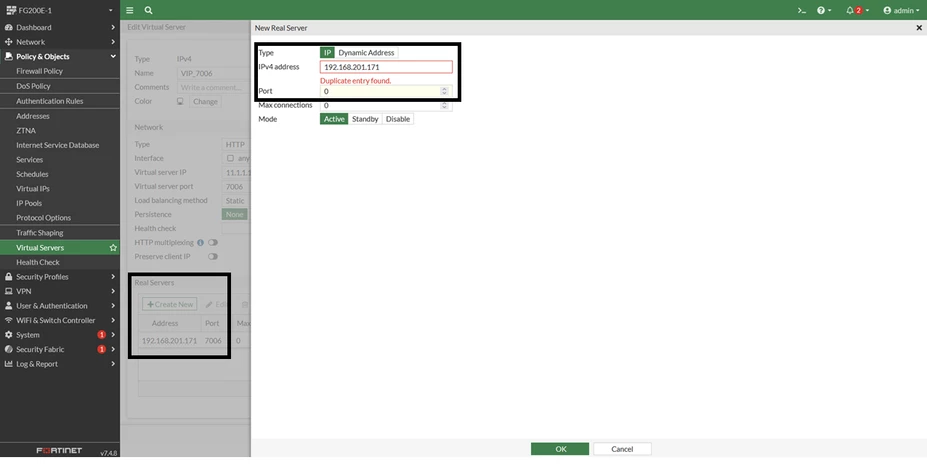Click the Port field stepper arrows
Screen dimensions: 927x471
pyautogui.click(x=445, y=91)
